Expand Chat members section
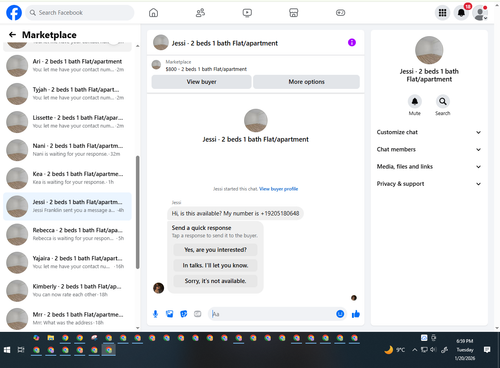500x368 pixels. [x=429, y=149]
